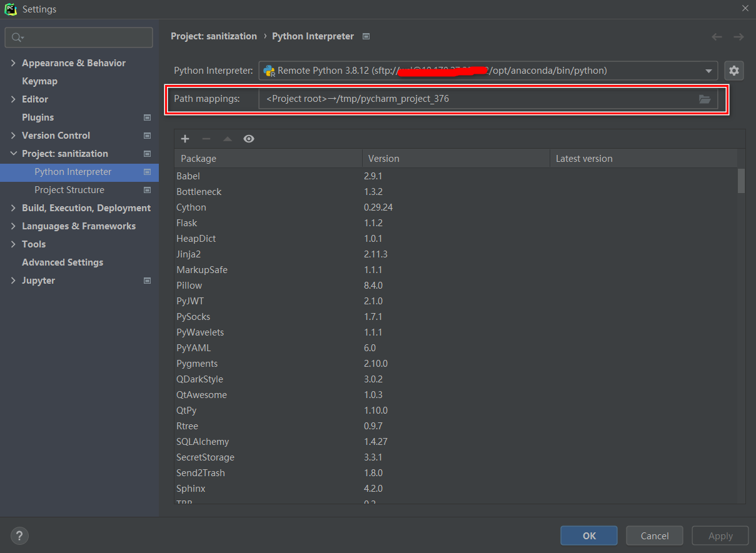756x553 pixels.
Task: Select the PyWavelets package row
Action: click(x=456, y=332)
